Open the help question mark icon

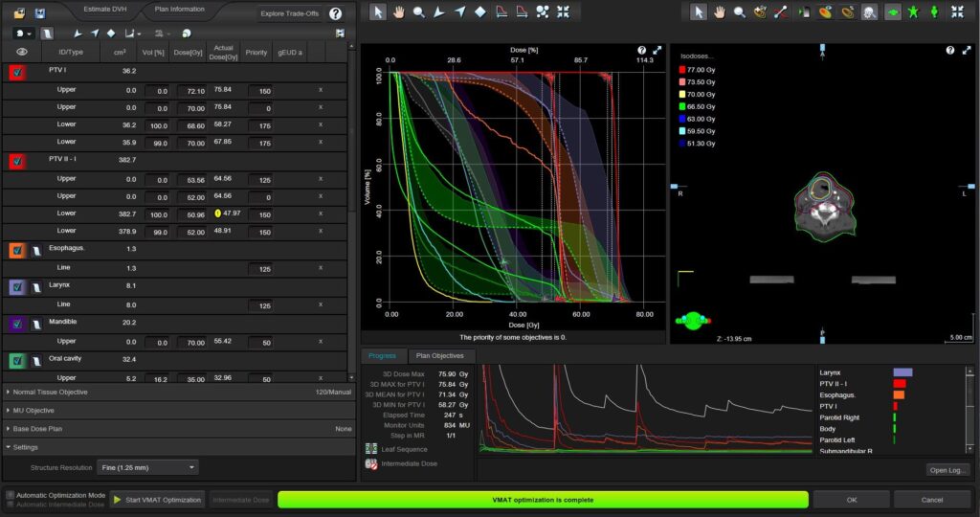pos(335,13)
